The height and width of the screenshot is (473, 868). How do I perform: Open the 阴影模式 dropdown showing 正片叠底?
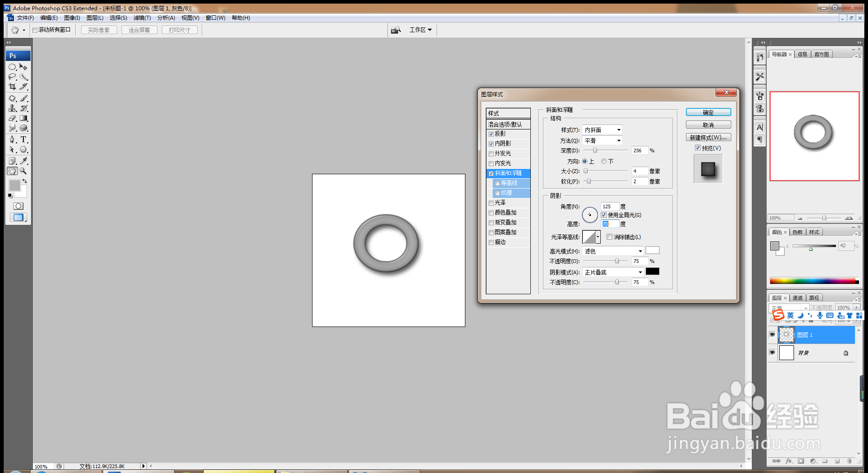coord(613,272)
